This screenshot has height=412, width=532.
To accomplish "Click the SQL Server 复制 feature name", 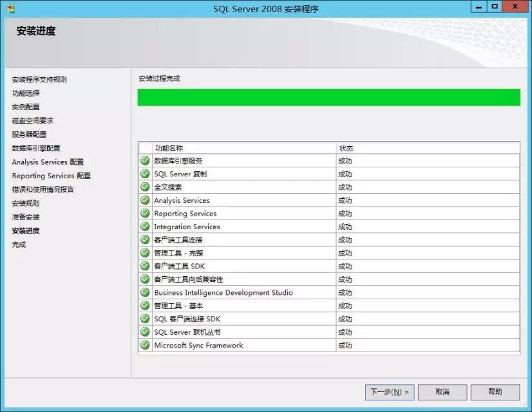I will coord(180,174).
